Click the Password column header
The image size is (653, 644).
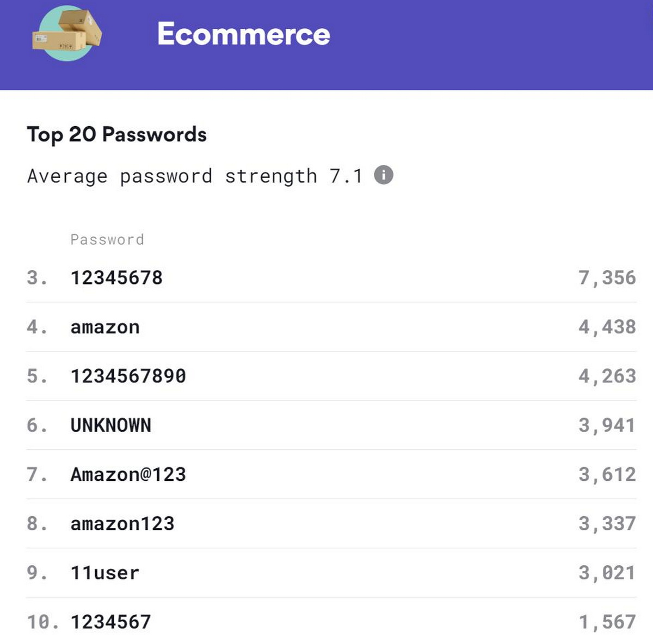click(107, 239)
